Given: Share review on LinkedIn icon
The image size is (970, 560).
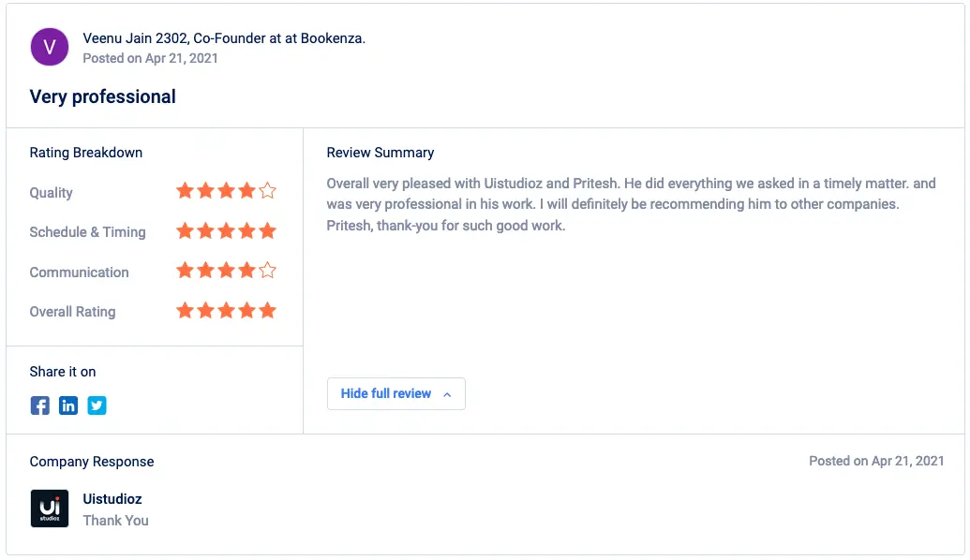Looking at the screenshot, I should coord(68,405).
